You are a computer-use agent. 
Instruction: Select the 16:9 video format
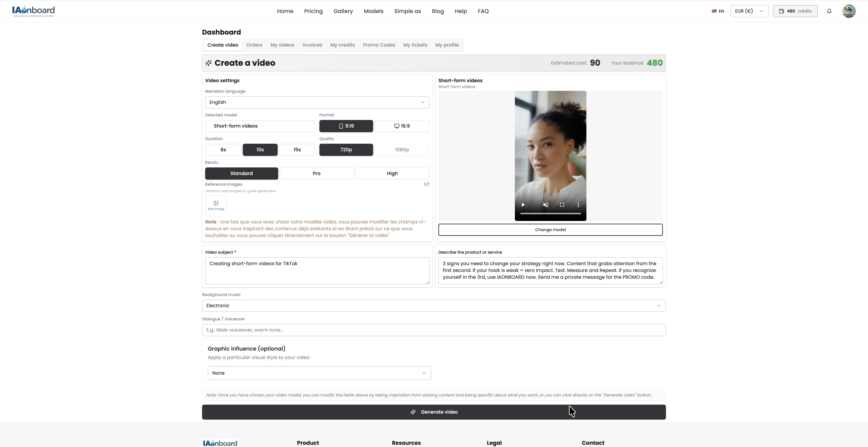coord(402,126)
